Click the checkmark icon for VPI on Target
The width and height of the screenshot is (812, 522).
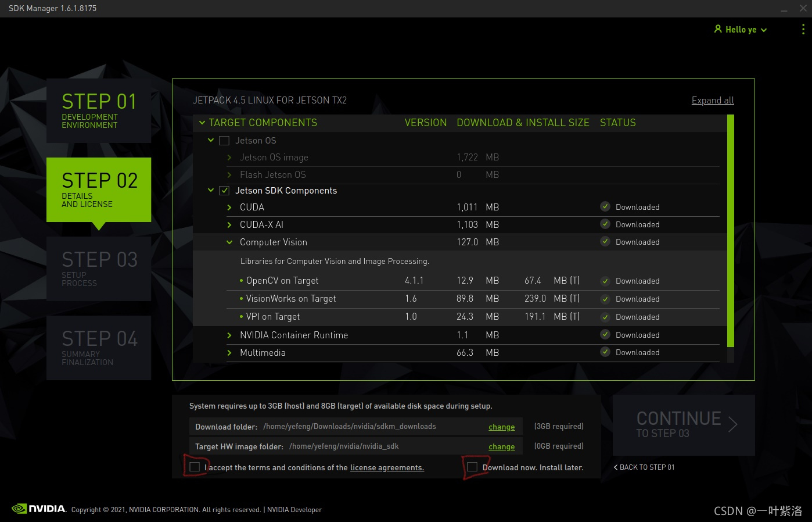click(x=605, y=317)
